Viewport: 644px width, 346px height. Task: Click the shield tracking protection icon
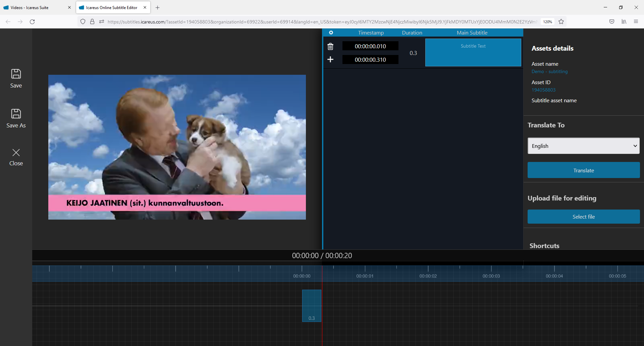pyautogui.click(x=83, y=22)
